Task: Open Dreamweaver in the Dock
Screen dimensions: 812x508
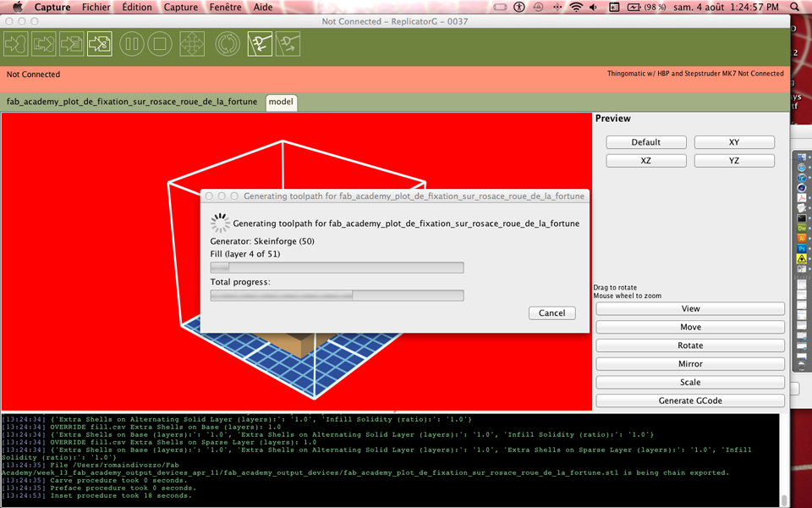Action: (x=802, y=229)
